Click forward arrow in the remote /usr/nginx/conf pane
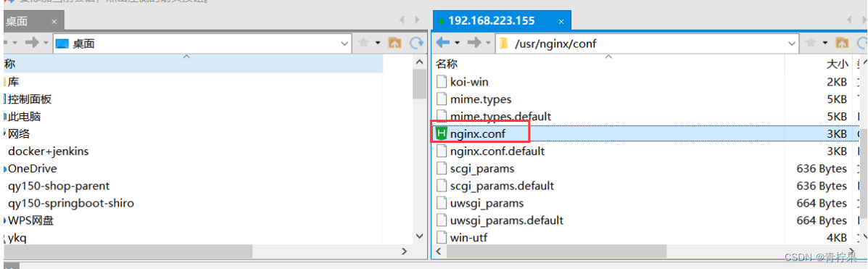Image resolution: width=868 pixels, height=269 pixels. 474,43
